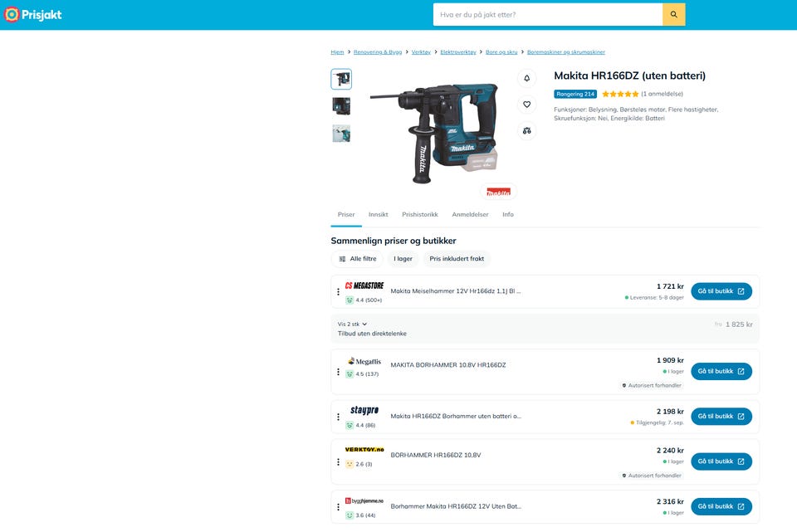797x532 pixels.
Task: Click 'Borhammer Makita HR166DZ 12V Uten Bat' title
Action: 456,506
